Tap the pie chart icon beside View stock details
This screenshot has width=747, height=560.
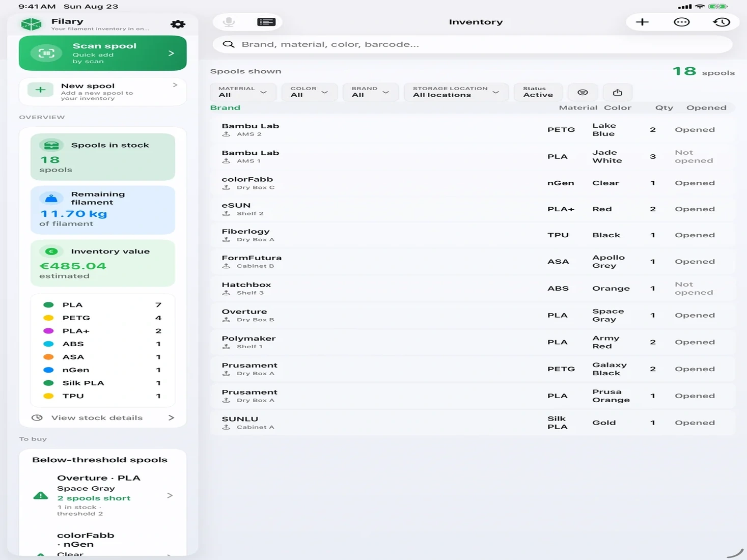pos(37,417)
